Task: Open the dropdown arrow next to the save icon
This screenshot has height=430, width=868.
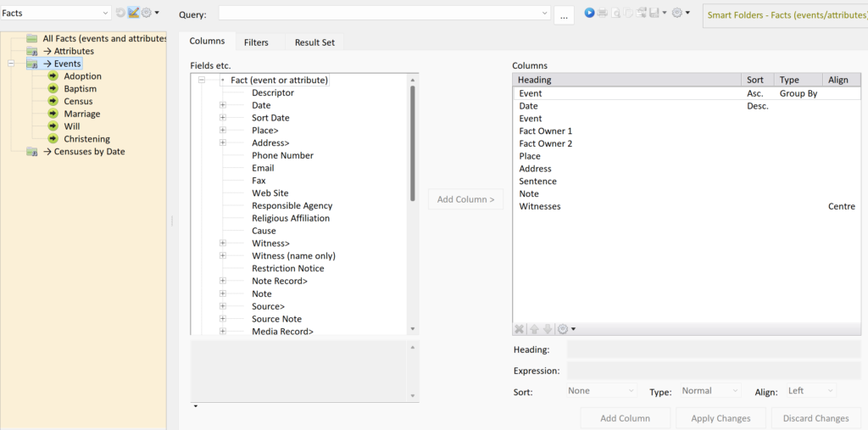Action: point(665,12)
